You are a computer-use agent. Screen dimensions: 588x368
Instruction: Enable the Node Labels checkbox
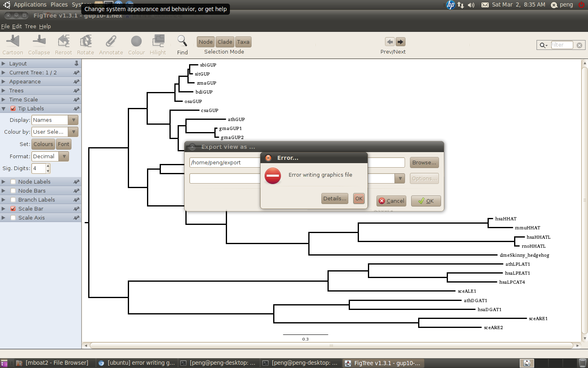click(13, 182)
